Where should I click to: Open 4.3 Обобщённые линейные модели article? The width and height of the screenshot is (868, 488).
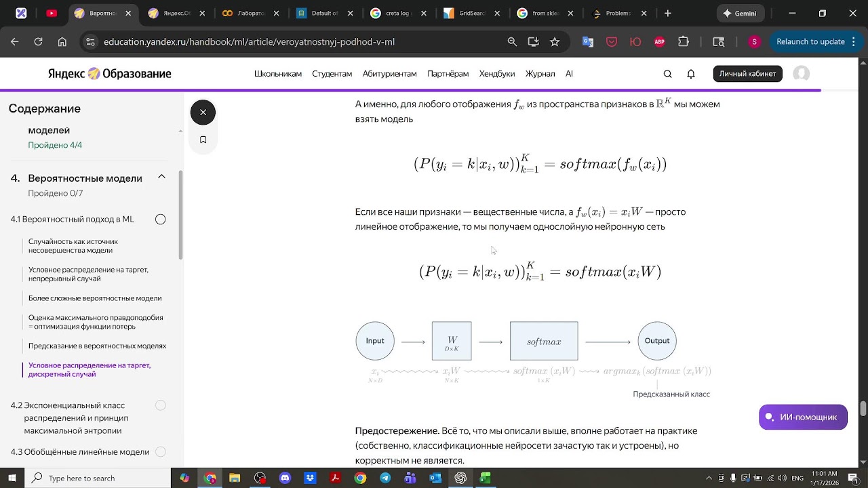tap(80, 452)
